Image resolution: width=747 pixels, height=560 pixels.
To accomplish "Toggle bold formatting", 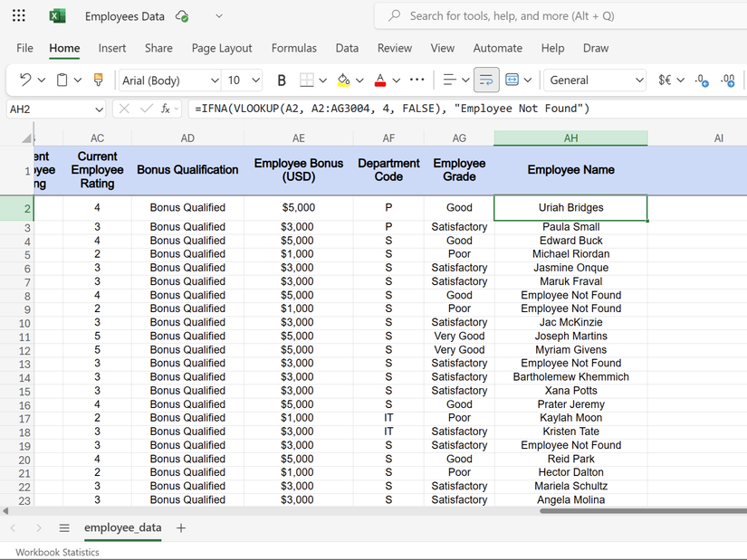I will (x=282, y=80).
